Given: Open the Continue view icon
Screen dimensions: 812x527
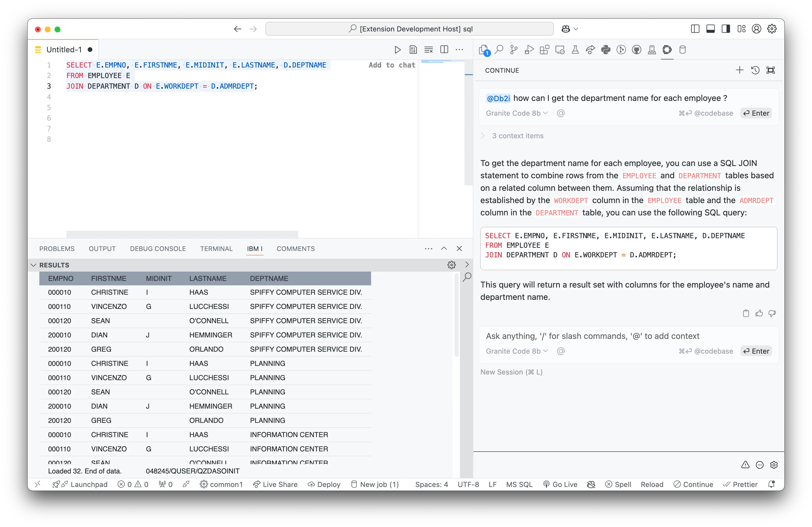Looking at the screenshot, I should click(x=667, y=50).
